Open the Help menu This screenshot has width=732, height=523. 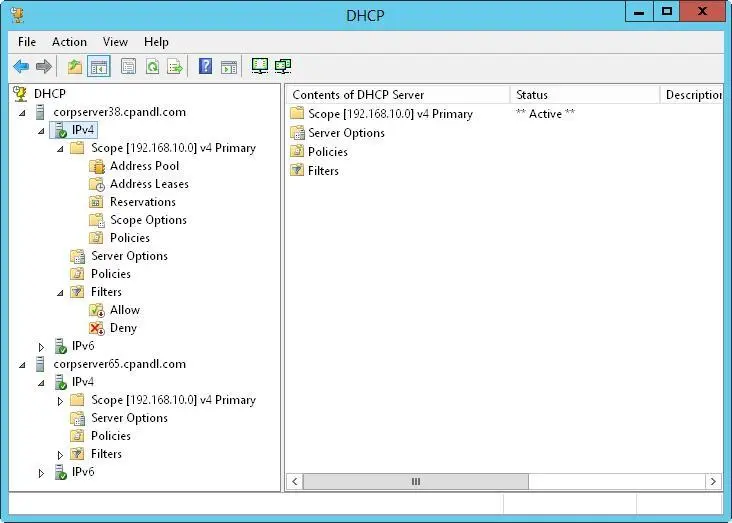156,42
